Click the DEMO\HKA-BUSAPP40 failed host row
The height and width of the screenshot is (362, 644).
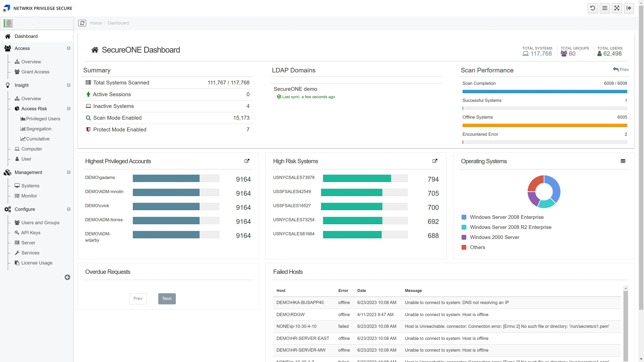pos(447,303)
